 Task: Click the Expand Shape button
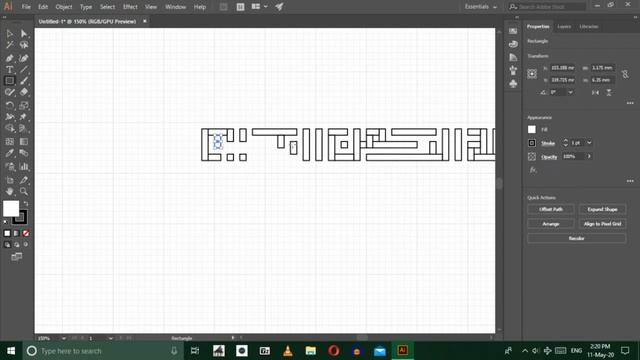pos(602,209)
